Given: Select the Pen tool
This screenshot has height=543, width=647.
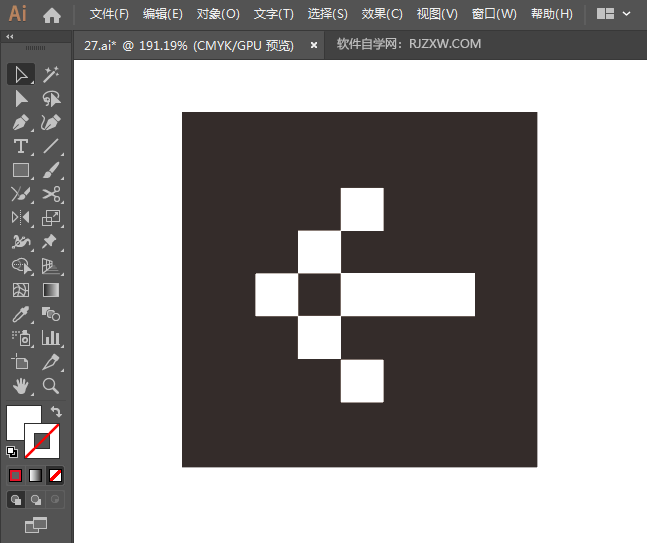Looking at the screenshot, I should pyautogui.click(x=21, y=123).
